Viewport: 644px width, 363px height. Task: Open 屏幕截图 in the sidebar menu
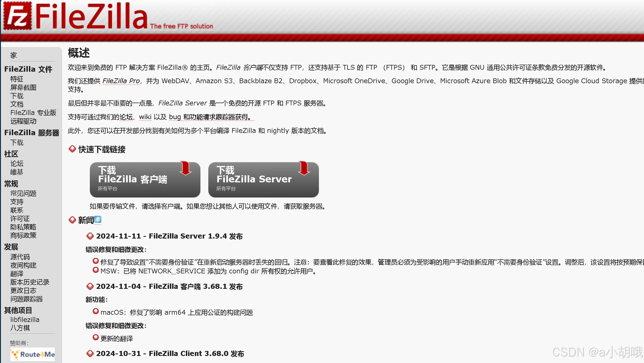point(23,87)
